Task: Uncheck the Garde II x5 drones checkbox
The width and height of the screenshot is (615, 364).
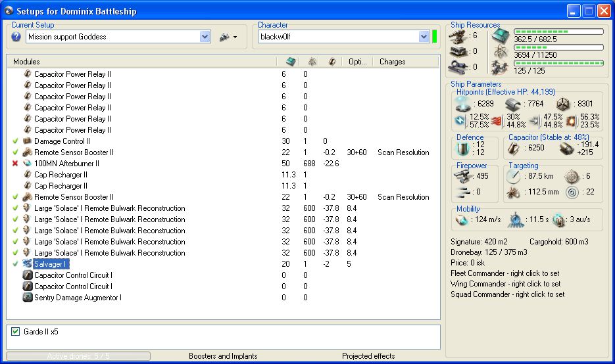Action: coord(16,332)
